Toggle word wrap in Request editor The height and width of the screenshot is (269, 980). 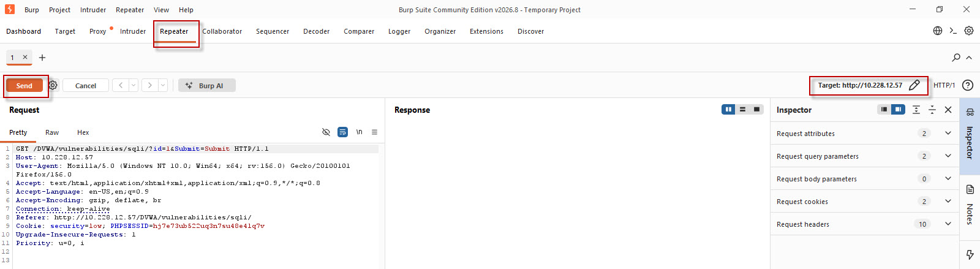[342, 132]
